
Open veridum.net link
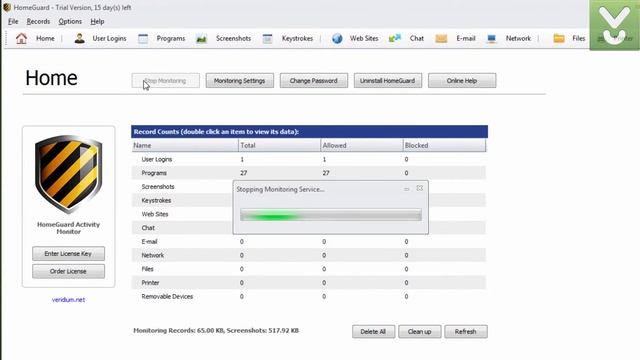coord(68,300)
